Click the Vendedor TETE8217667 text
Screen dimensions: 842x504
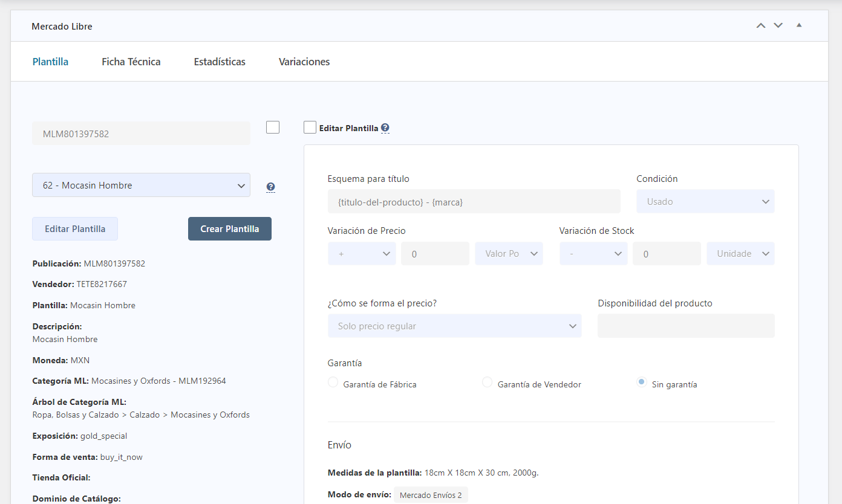click(80, 284)
